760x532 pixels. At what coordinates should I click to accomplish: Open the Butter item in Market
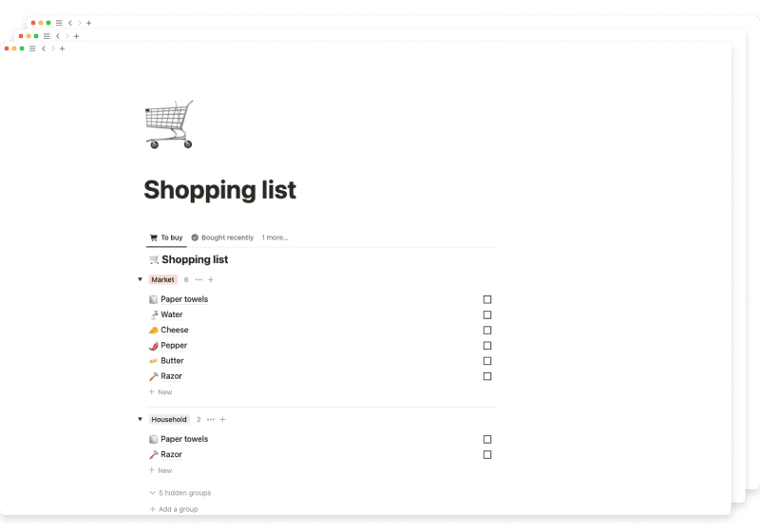[172, 361]
